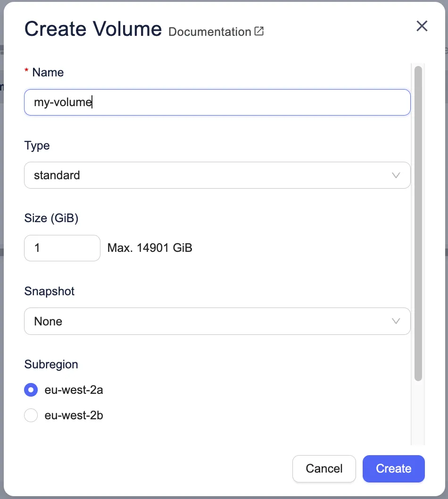Click the Name field label
The width and height of the screenshot is (448, 499).
[48, 73]
